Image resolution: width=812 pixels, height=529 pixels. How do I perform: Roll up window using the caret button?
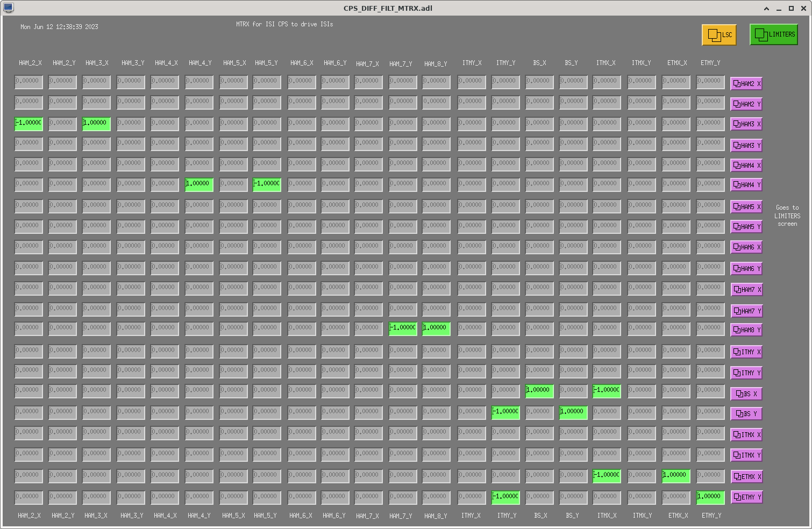click(x=766, y=9)
